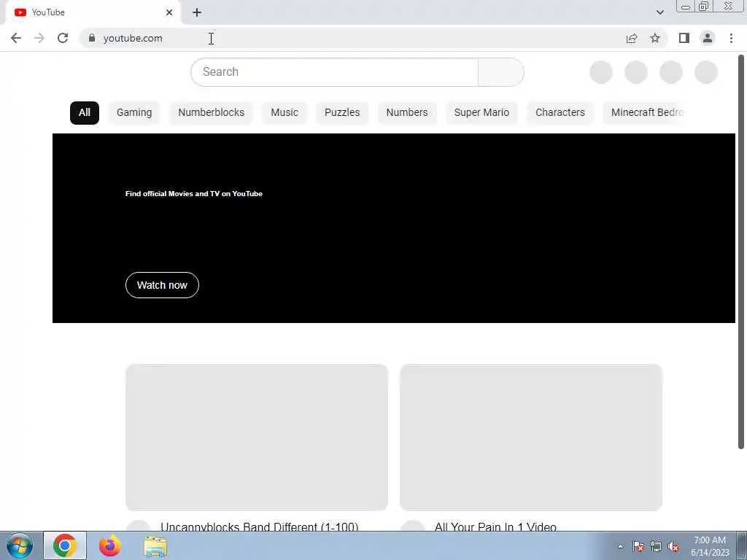This screenshot has width=747, height=560.
Task: View site info via the lock icon
Action: click(x=92, y=38)
